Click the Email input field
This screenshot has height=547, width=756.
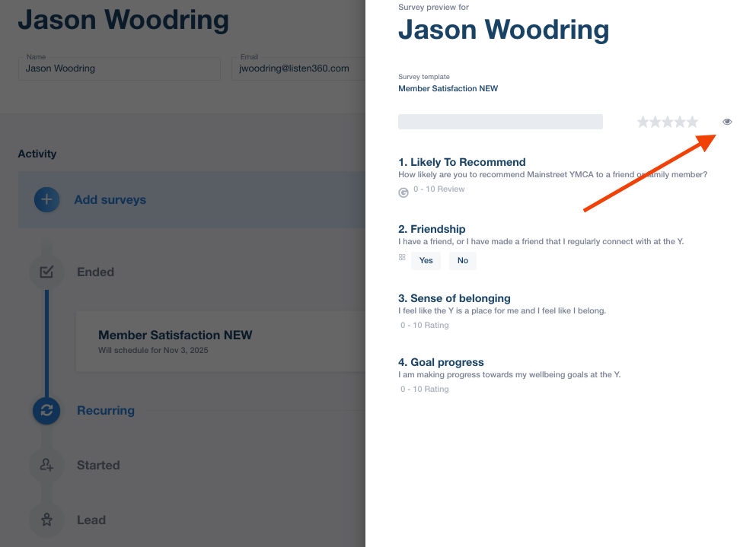tap(298, 68)
